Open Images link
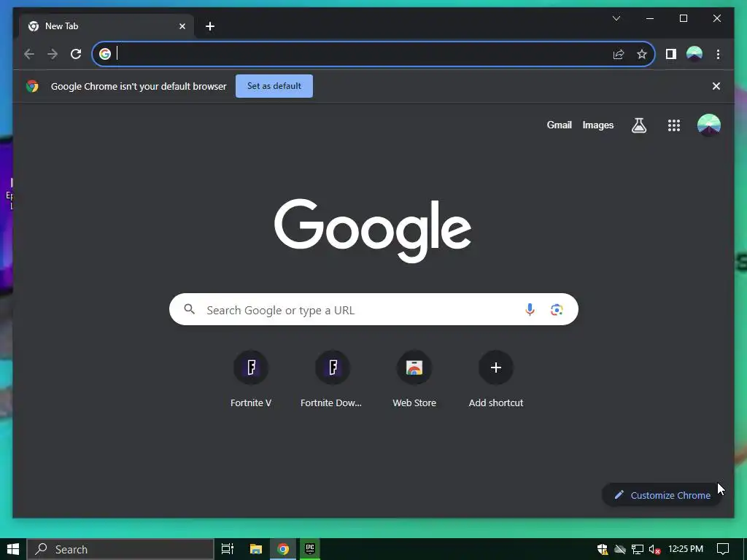Viewport: 747px width, 560px height. tap(598, 125)
